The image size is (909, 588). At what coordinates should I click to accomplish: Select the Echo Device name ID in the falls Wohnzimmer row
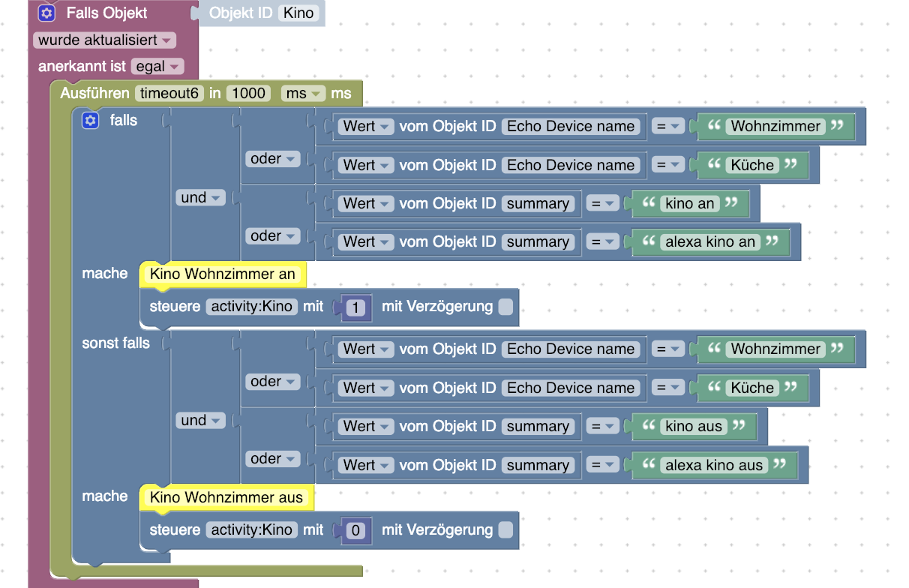point(571,126)
